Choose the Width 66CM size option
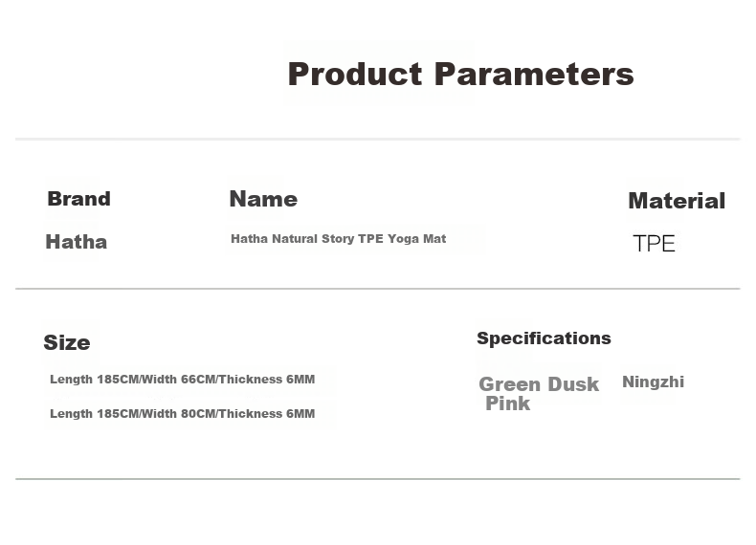 (x=182, y=380)
